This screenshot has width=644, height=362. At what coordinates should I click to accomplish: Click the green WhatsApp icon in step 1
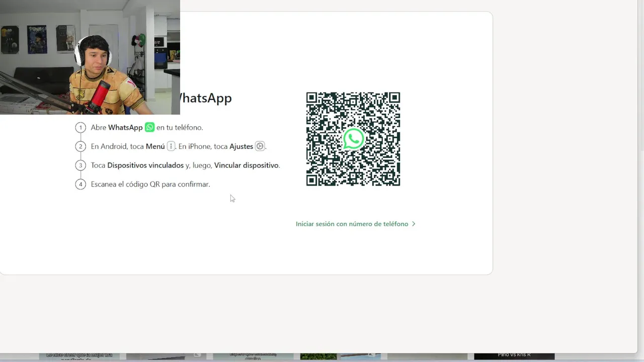click(x=149, y=127)
